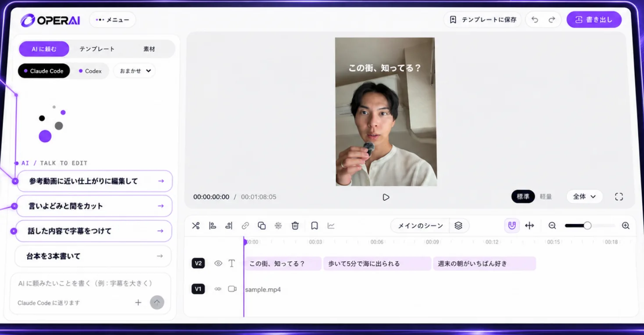The height and width of the screenshot is (335, 644).
Task: Select the AIに頼む tab
Action: pos(44,49)
